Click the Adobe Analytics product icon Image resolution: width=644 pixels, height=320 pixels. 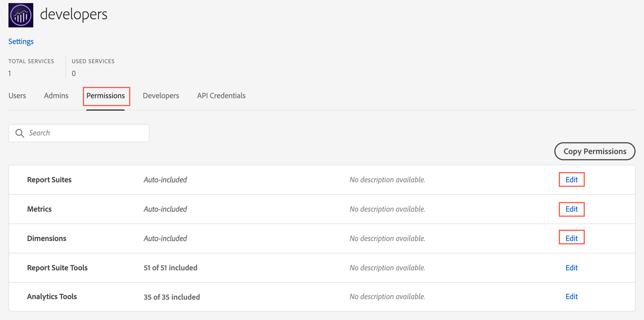coord(21,15)
